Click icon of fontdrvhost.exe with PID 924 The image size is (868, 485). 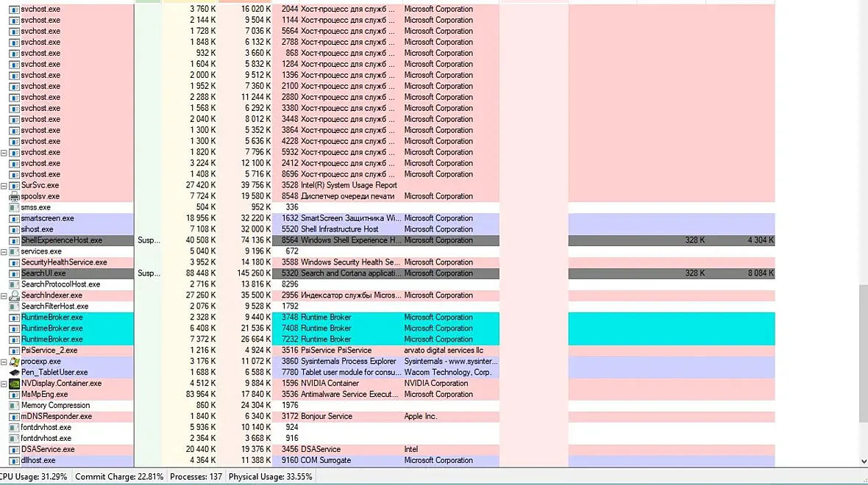pyautogui.click(x=15, y=428)
